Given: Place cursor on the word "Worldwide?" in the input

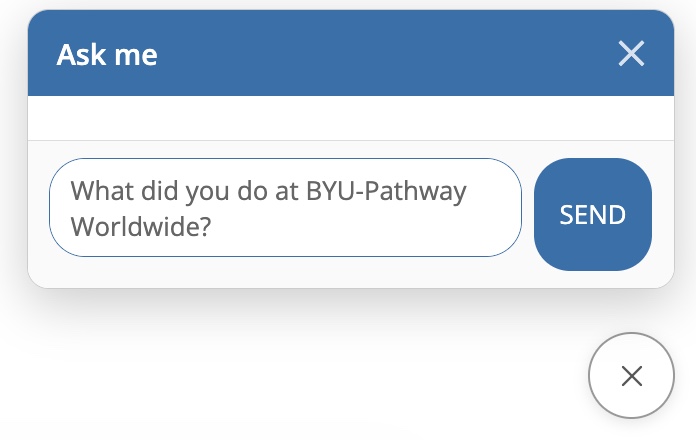Looking at the screenshot, I should point(140,226).
